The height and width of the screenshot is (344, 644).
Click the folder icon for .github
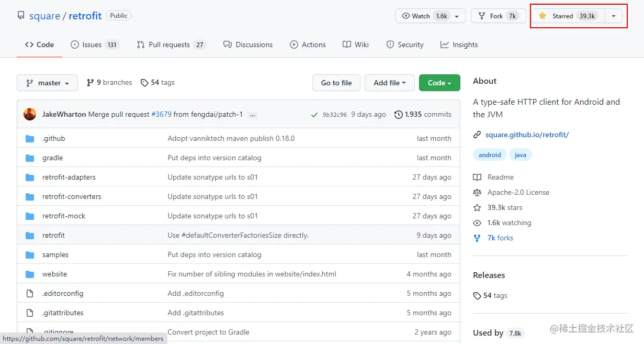click(x=30, y=139)
